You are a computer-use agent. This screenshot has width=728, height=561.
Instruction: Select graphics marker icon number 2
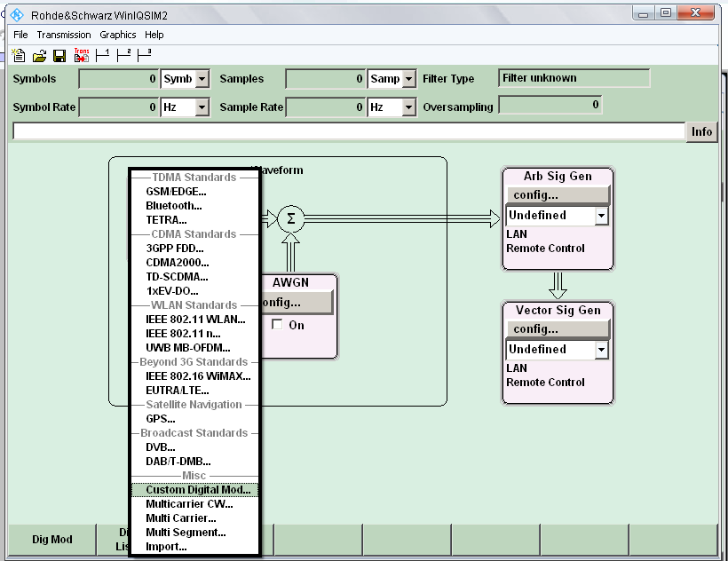tap(123, 55)
